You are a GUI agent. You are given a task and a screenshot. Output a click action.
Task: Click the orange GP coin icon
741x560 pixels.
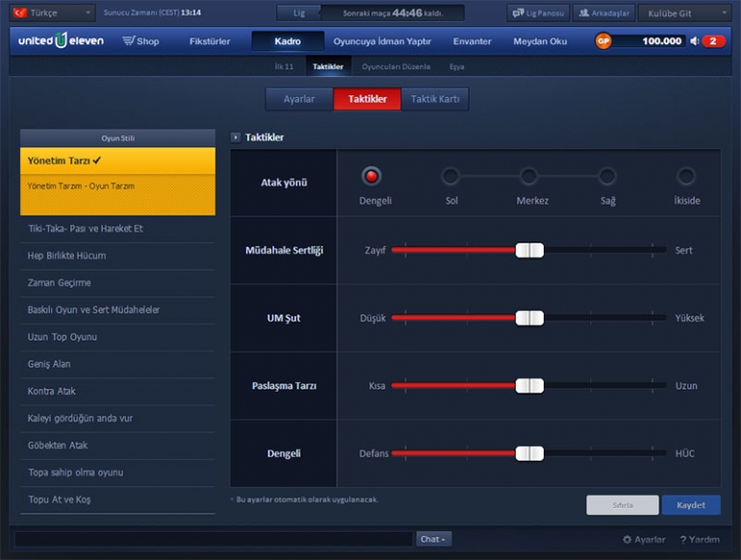(x=603, y=41)
